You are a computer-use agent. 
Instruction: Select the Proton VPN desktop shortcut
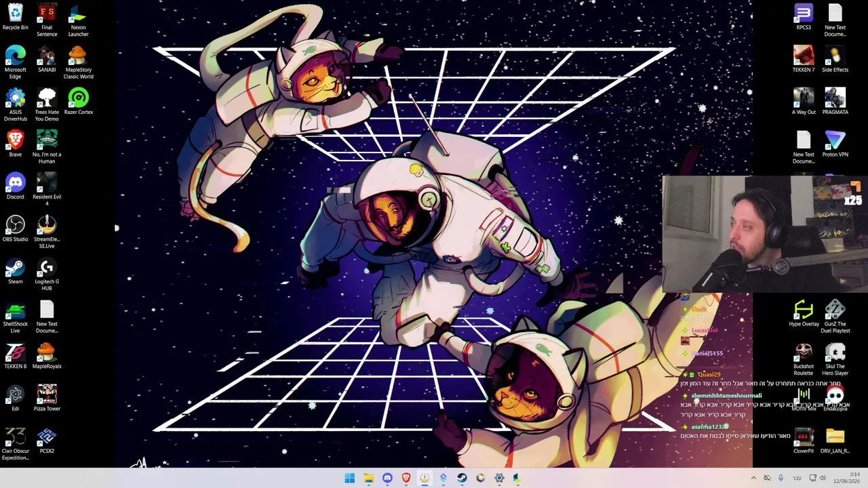click(835, 144)
